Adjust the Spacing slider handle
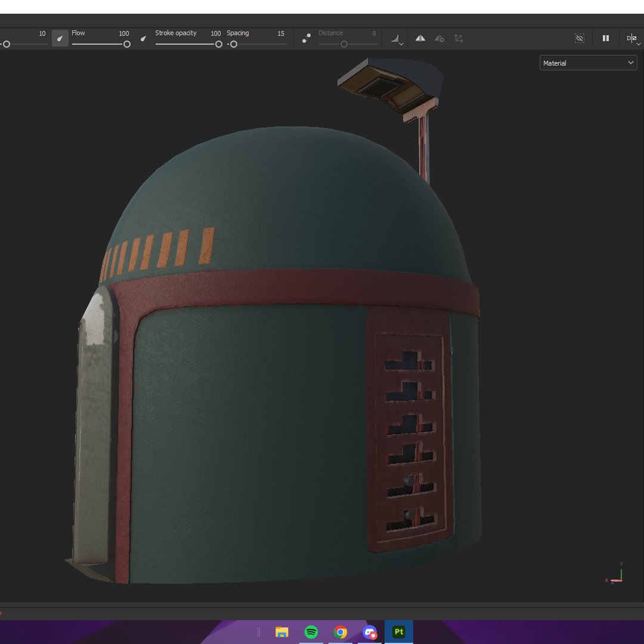Viewport: 644px width, 644px height. coord(234,44)
